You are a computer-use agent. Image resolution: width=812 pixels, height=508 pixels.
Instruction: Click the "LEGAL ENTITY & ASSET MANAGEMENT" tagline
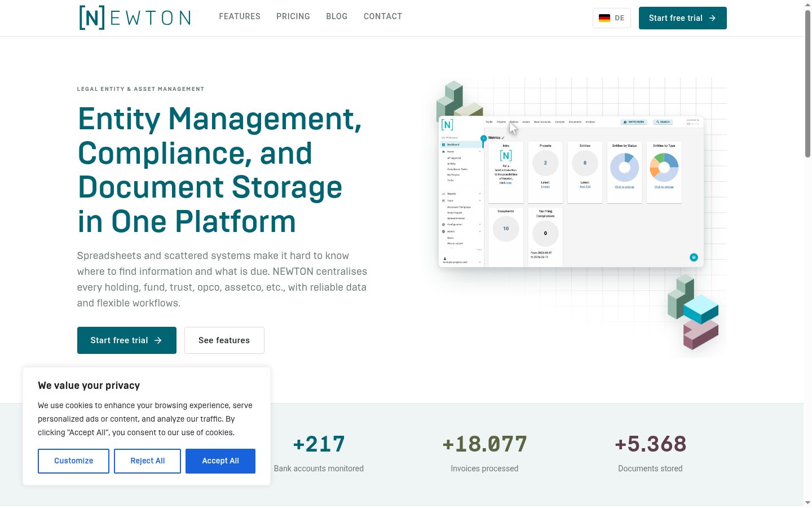tap(141, 89)
